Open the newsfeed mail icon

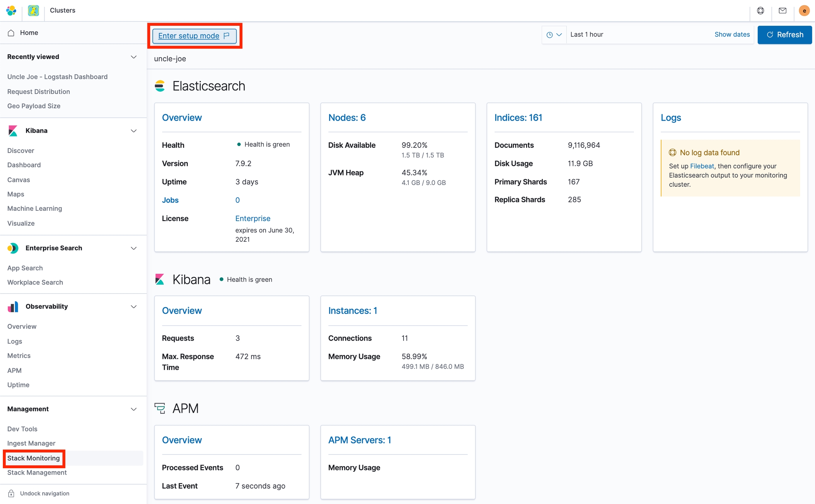[782, 11]
